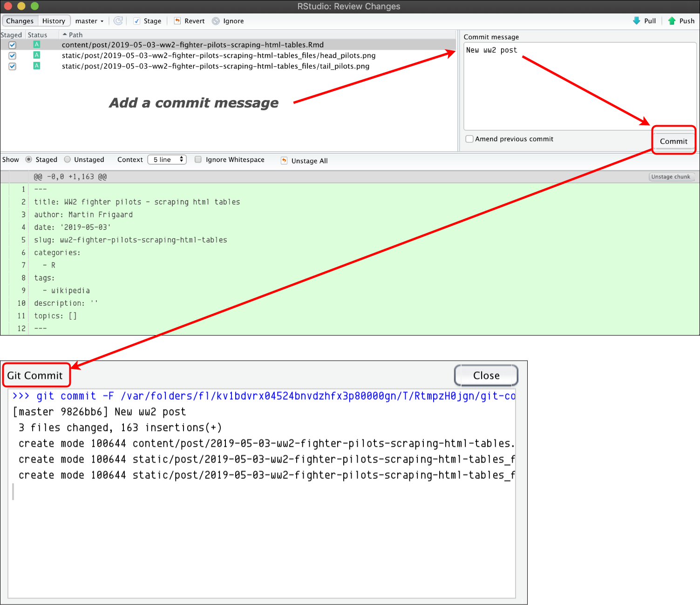Viewport: 700px width, 605px height.
Task: Click the Unstage chunk button
Action: [x=671, y=176]
